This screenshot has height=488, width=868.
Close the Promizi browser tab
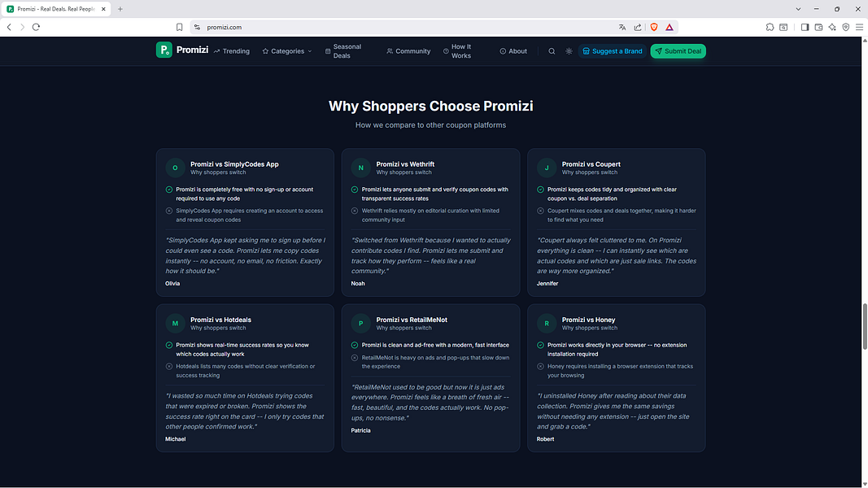pos(103,9)
